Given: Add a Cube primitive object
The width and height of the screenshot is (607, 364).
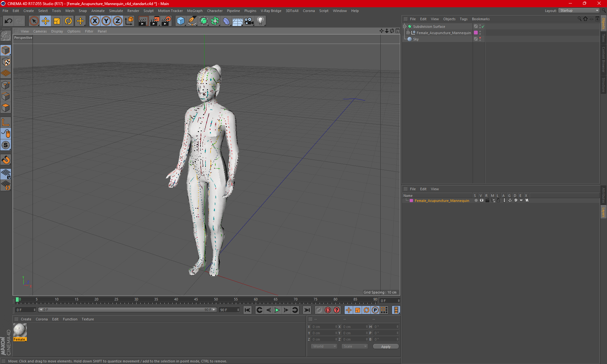Looking at the screenshot, I should point(181,21).
